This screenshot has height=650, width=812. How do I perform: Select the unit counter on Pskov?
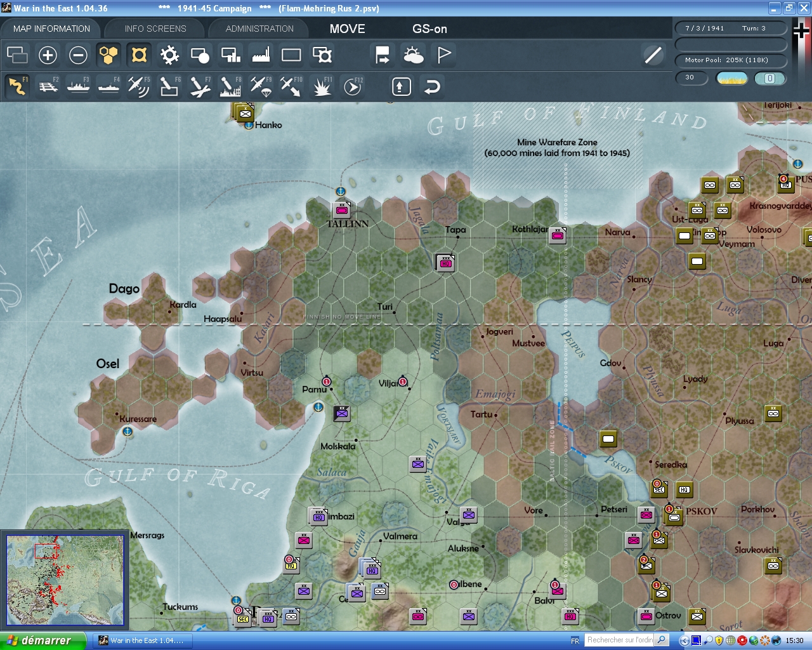673,516
